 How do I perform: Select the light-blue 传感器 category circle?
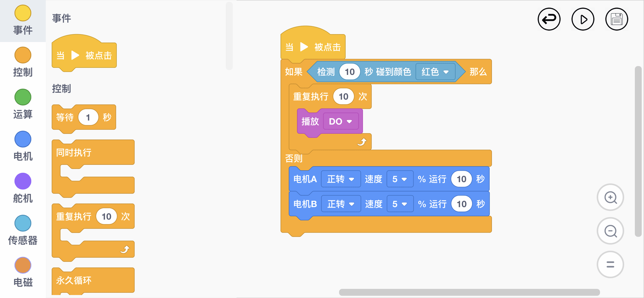pos(23,223)
